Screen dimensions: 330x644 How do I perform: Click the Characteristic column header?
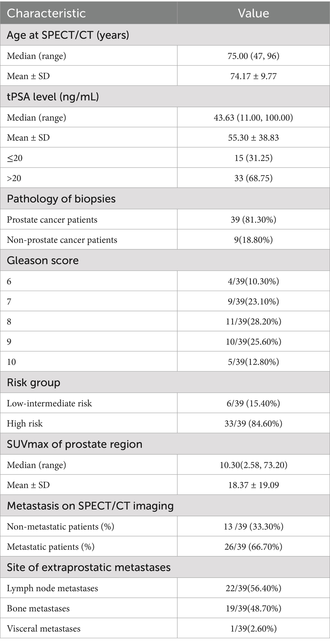tap(46, 13)
